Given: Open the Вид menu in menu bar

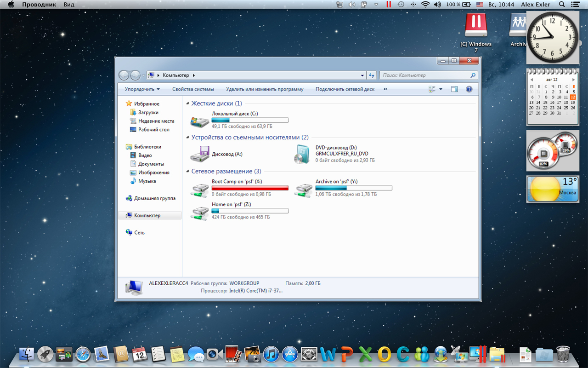Looking at the screenshot, I should [69, 4].
